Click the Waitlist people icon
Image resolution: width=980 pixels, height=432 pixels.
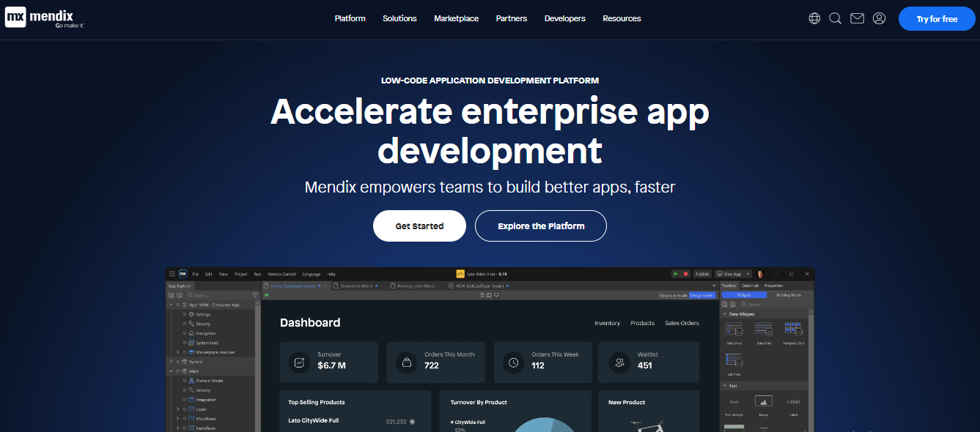[620, 362]
